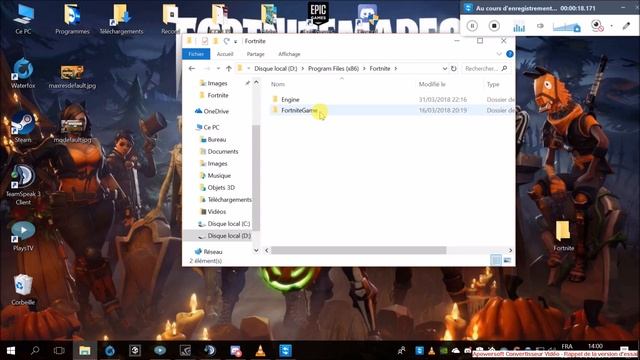Viewport: 640px width, 360px height.
Task: Open VLC from the taskbar
Action: 260,351
